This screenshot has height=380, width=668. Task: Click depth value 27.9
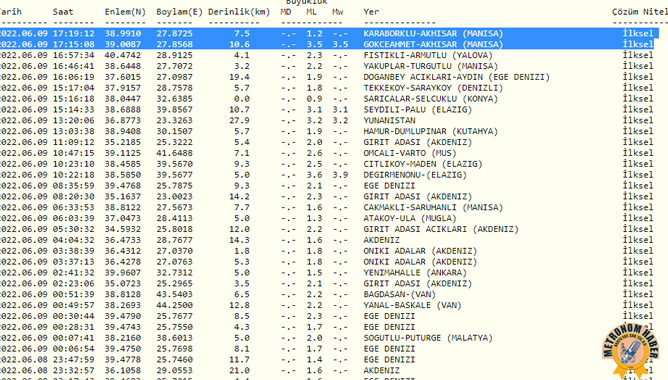(239, 121)
